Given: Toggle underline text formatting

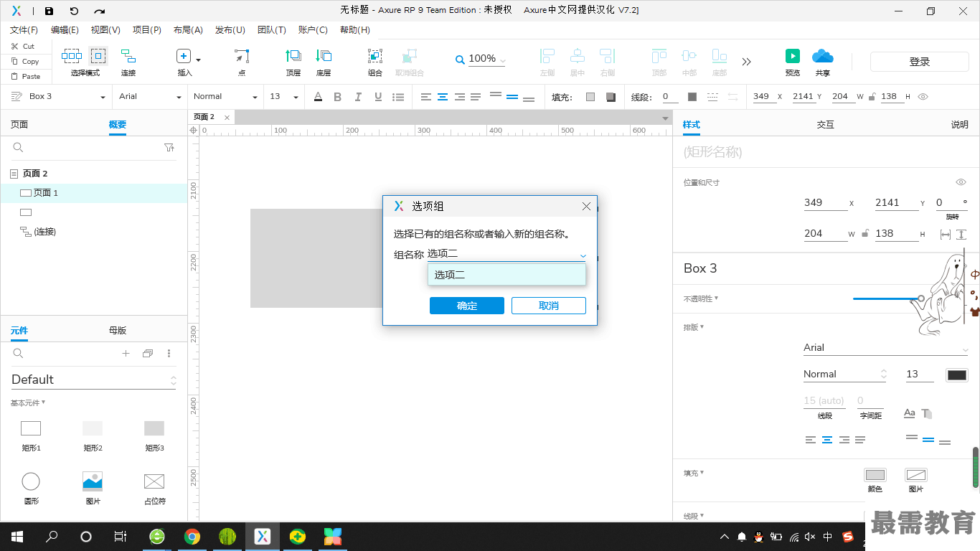Looking at the screenshot, I should coord(377,97).
